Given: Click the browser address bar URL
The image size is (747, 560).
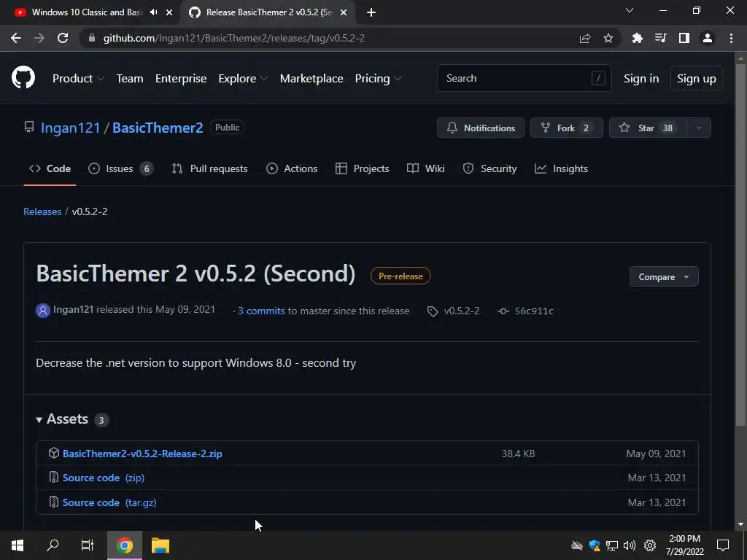Looking at the screenshot, I should 234,38.
